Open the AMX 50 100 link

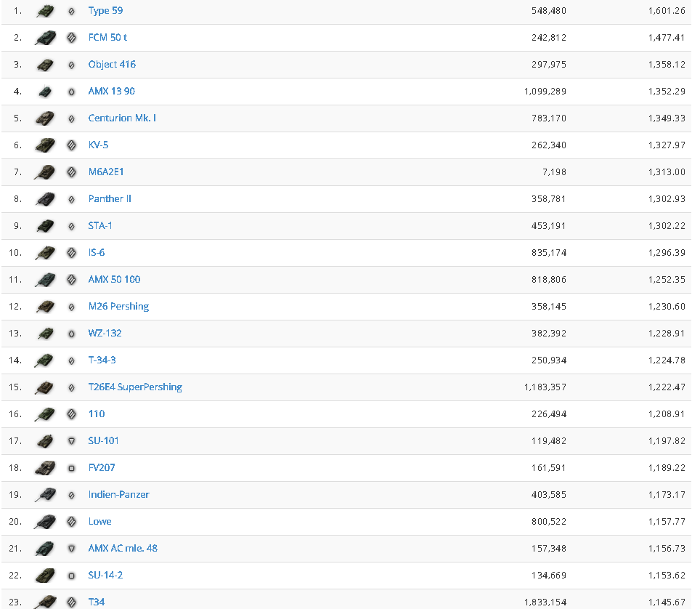coord(114,280)
